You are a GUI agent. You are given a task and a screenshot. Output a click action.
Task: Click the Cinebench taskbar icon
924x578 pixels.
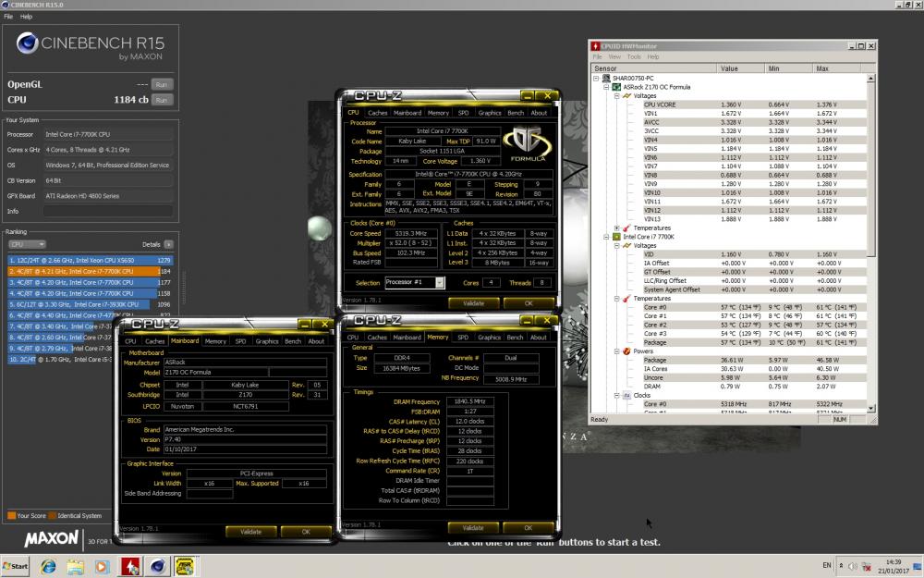[x=158, y=565]
